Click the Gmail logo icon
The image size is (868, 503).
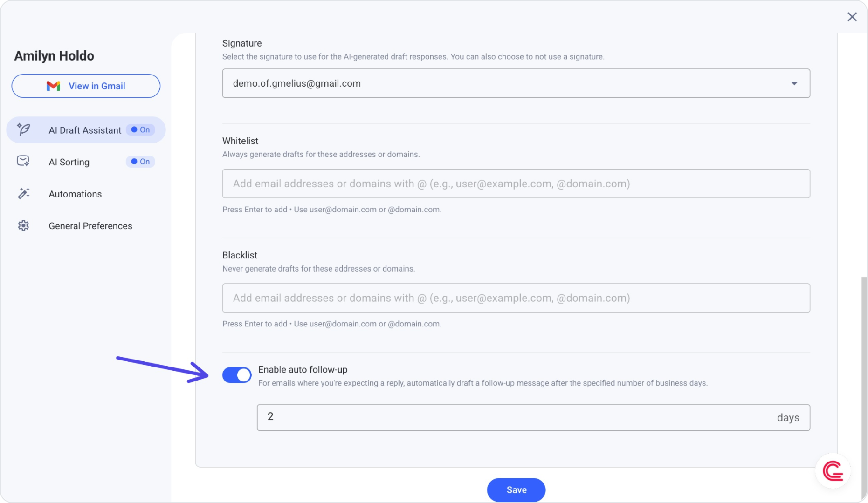tap(54, 86)
